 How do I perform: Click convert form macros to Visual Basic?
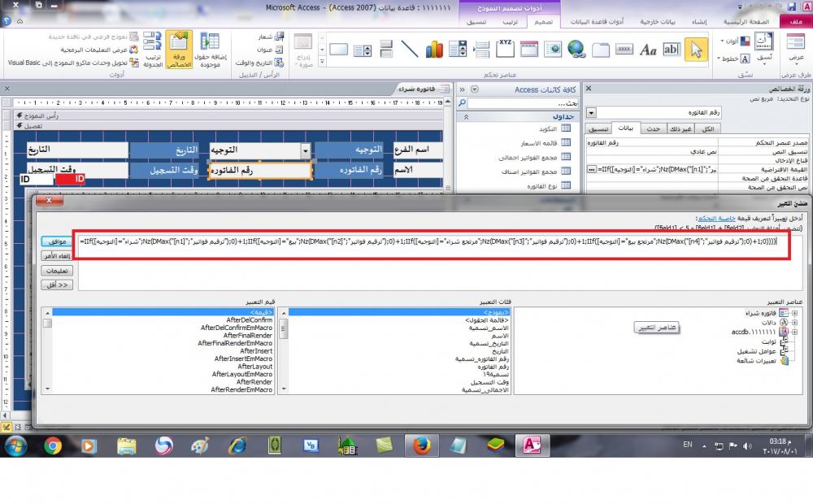coord(74,63)
